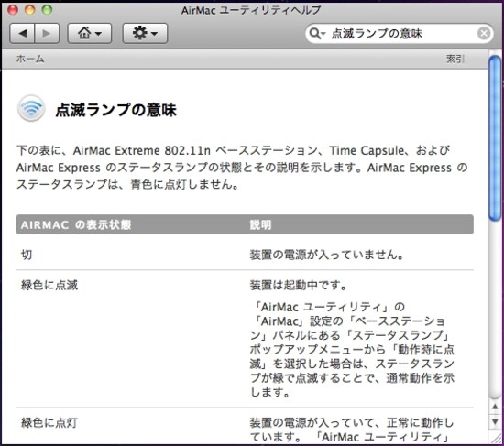Click the text 装置は起動中です。
Screen dimensions: 504x446
coord(299,285)
